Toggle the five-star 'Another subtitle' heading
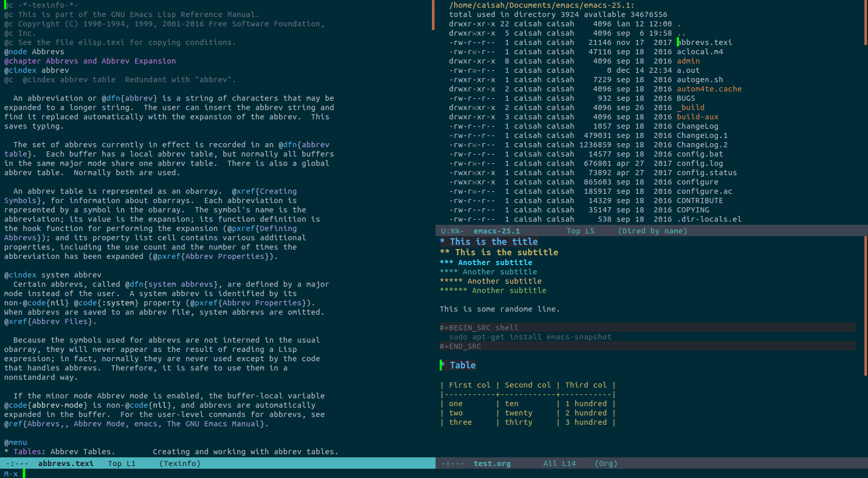 click(491, 281)
